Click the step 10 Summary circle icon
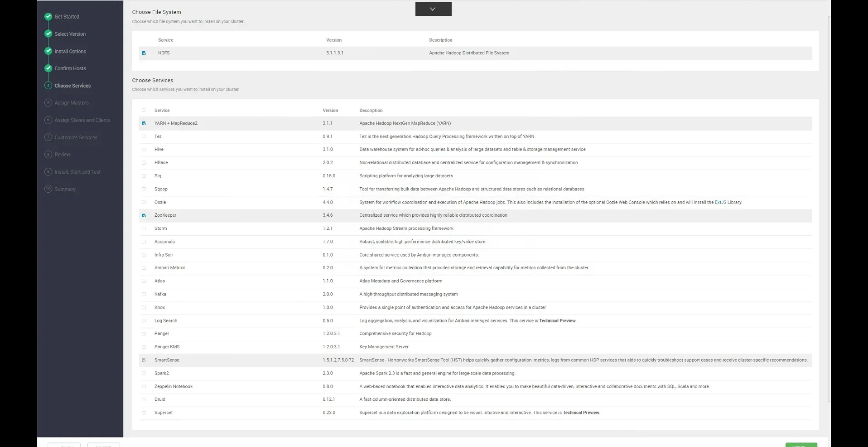This screenshot has height=447, width=868. [x=48, y=189]
